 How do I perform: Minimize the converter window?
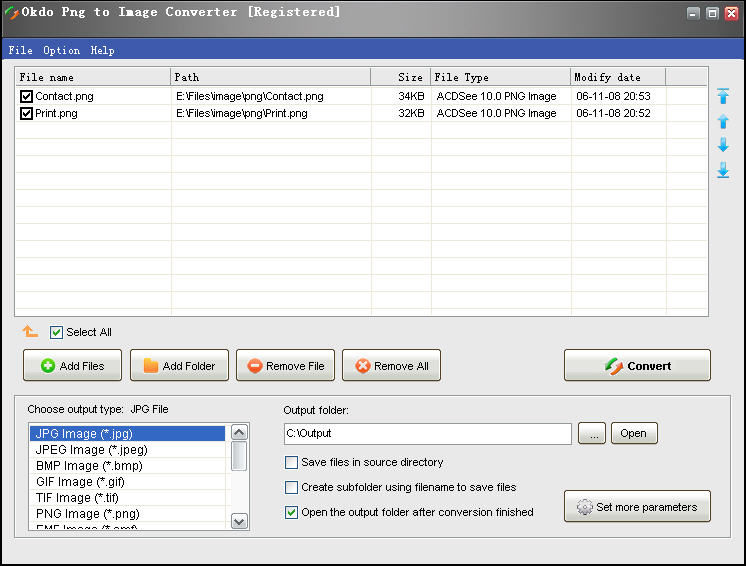click(693, 13)
